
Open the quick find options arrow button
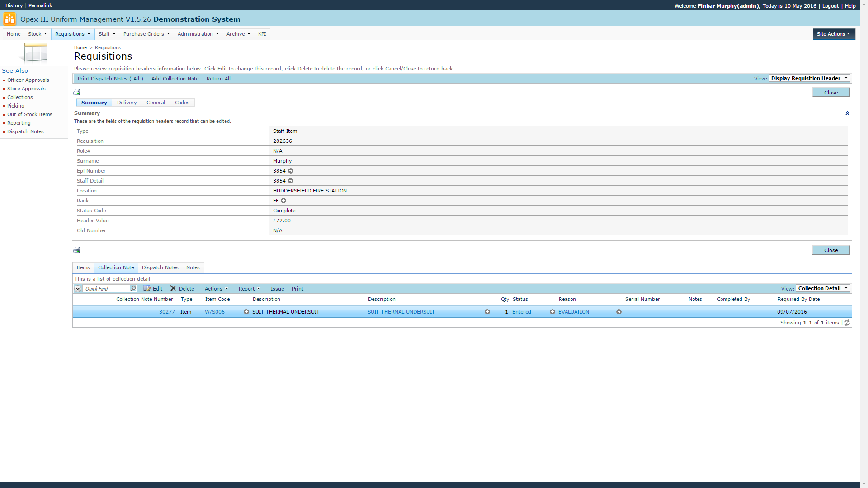pyautogui.click(x=78, y=288)
